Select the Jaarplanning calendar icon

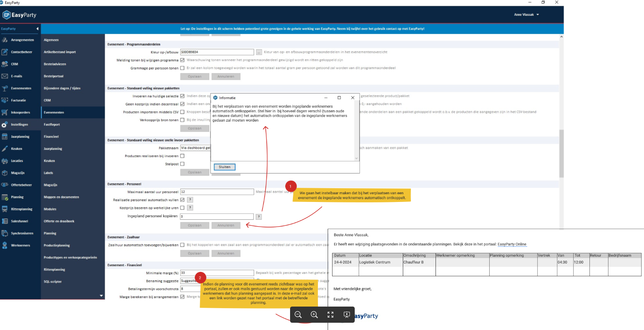pyautogui.click(x=5, y=137)
